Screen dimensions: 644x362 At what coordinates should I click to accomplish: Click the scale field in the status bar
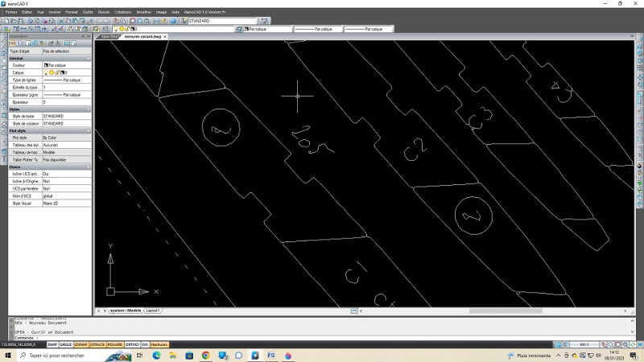coord(584,345)
